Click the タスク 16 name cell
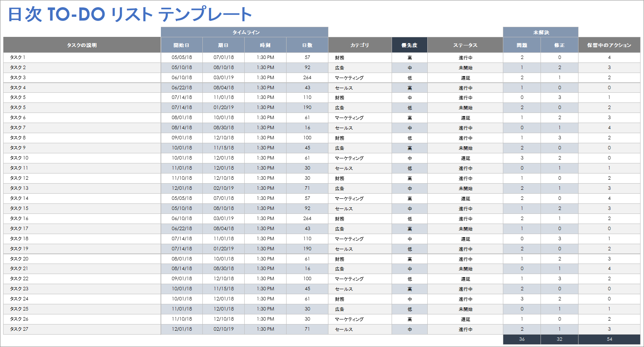Viewport: 644px width, 347px height. click(82, 219)
